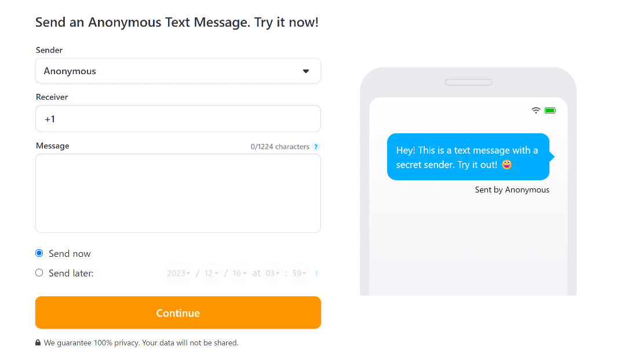Click the dropdown arrow in the Sender field
This screenshot has width=623, height=364.
pyautogui.click(x=305, y=71)
